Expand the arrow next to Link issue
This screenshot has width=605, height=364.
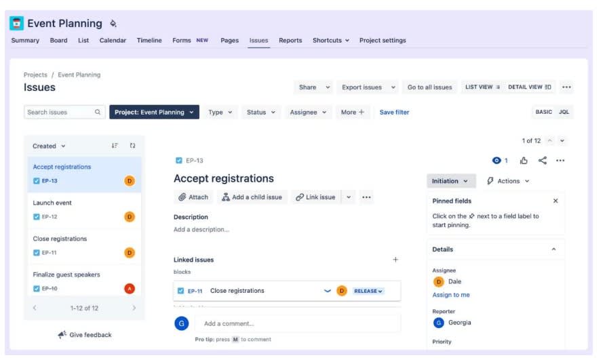coord(349,197)
